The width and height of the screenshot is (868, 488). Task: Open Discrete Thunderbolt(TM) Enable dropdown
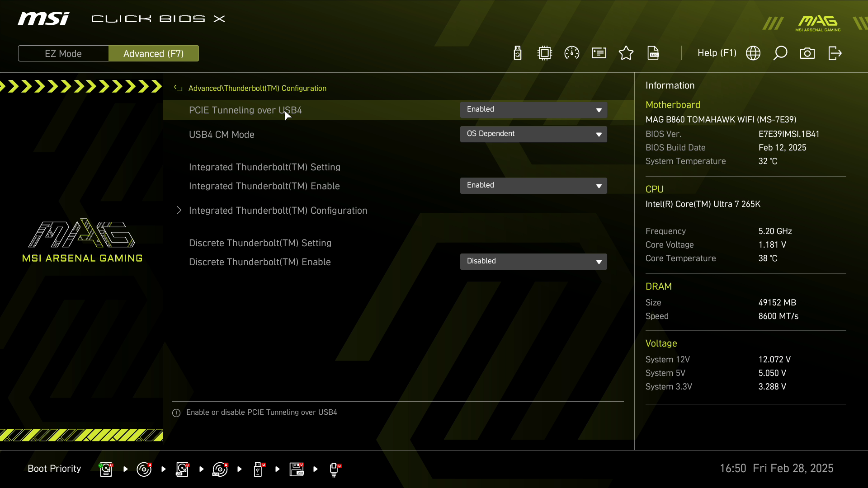pyautogui.click(x=533, y=262)
